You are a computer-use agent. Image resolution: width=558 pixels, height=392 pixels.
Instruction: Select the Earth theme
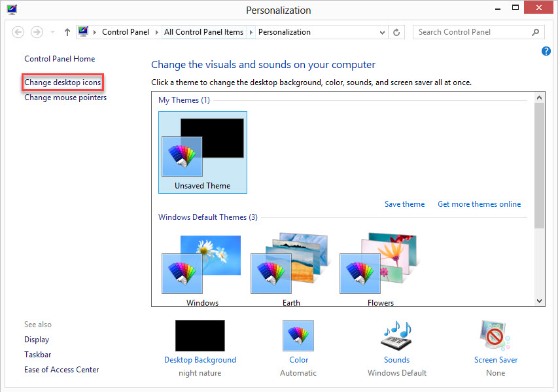290,270
